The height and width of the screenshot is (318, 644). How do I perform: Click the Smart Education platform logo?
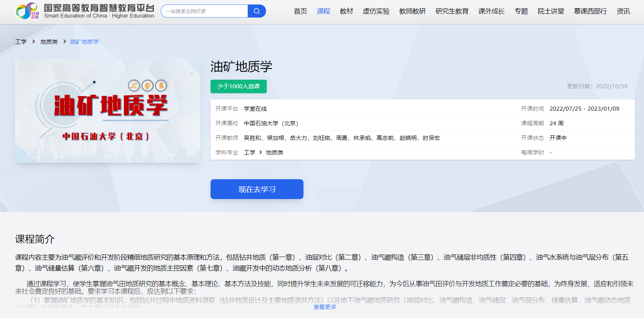click(x=85, y=11)
